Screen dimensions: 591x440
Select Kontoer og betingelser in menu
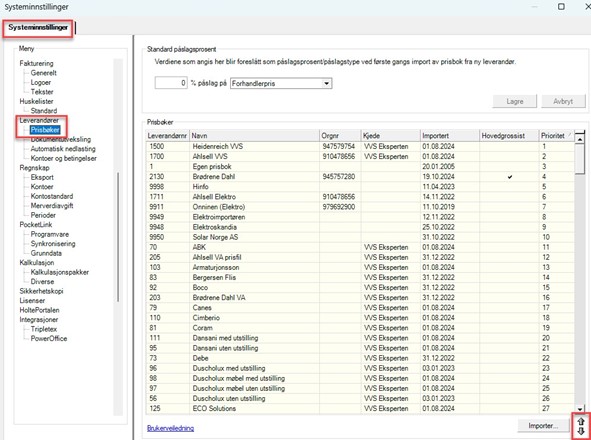point(63,158)
